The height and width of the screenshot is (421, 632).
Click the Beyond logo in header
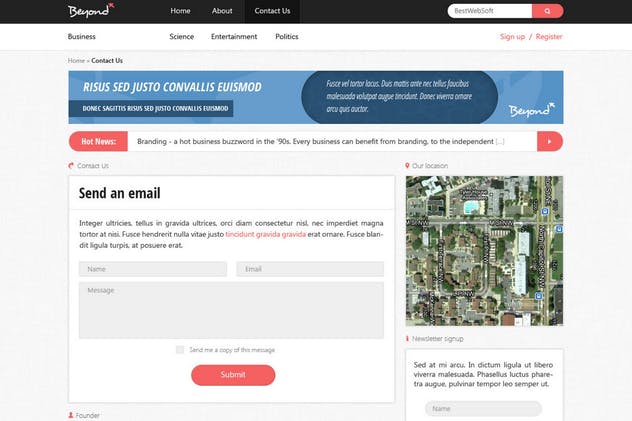click(91, 10)
